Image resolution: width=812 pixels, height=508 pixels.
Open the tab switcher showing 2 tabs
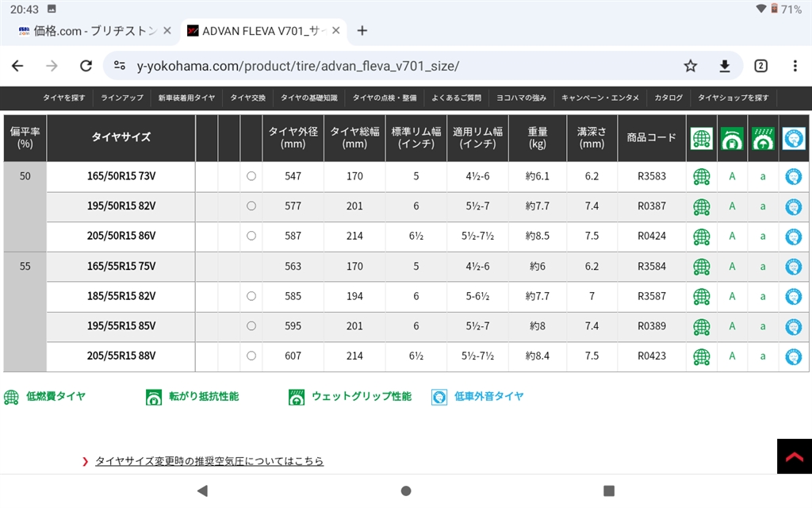[x=760, y=66]
